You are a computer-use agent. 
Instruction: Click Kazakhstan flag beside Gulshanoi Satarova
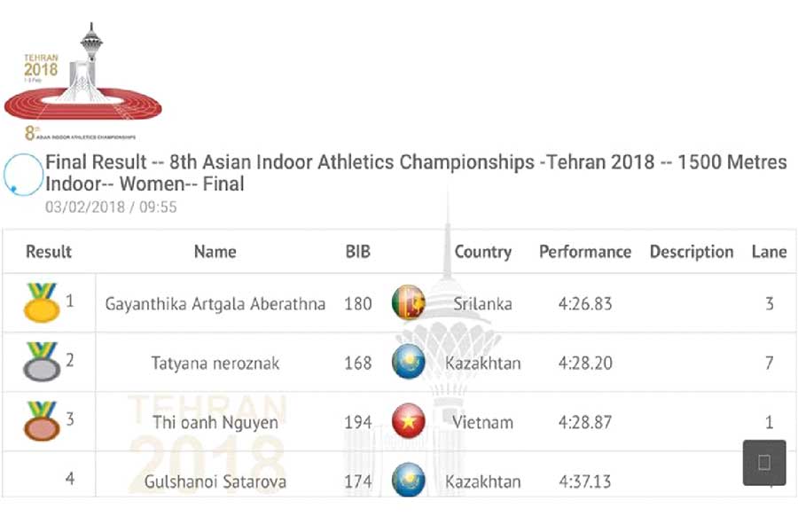409,481
